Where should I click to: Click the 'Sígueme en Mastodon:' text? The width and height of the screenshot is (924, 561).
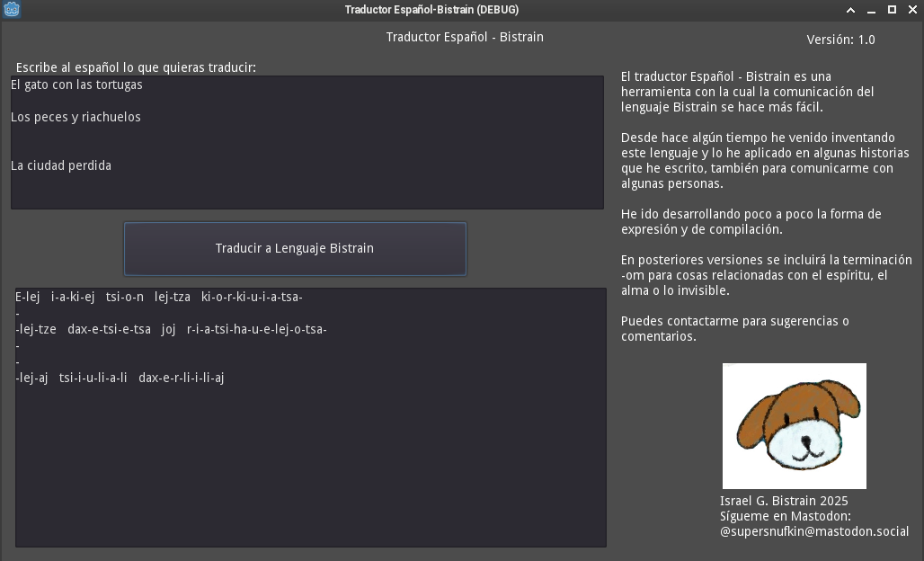click(785, 516)
